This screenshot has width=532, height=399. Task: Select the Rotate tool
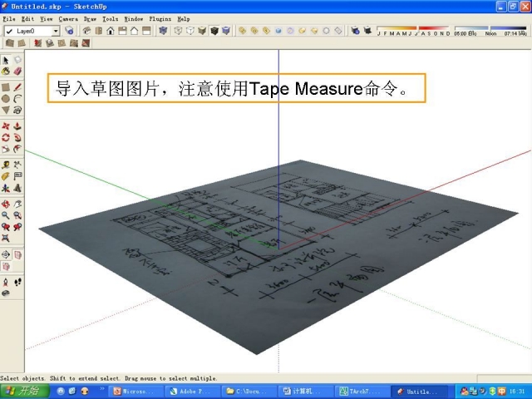[6, 137]
